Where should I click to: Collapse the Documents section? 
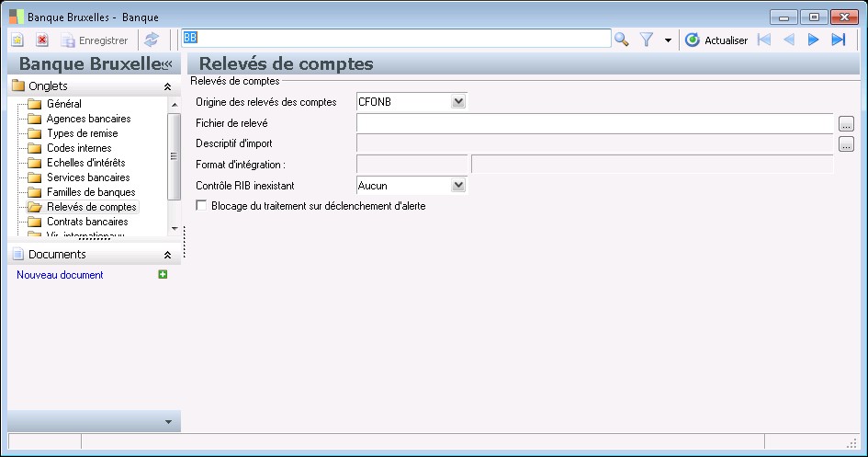click(167, 255)
